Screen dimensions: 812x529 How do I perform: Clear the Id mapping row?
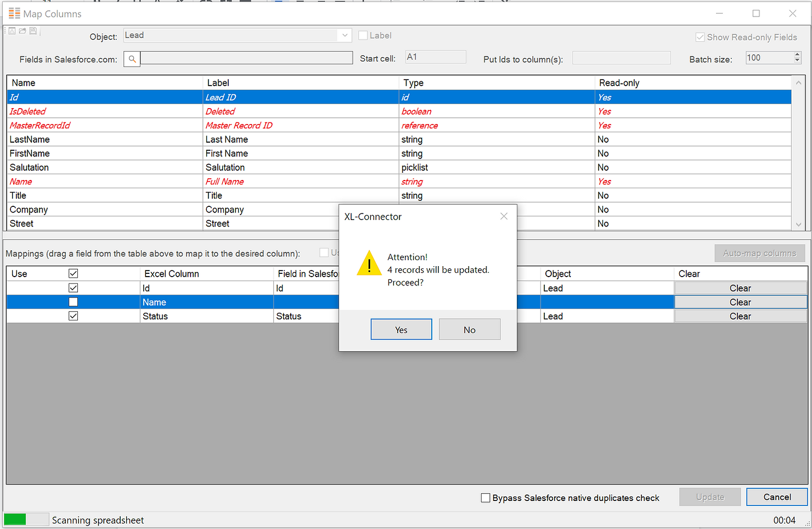tap(740, 288)
